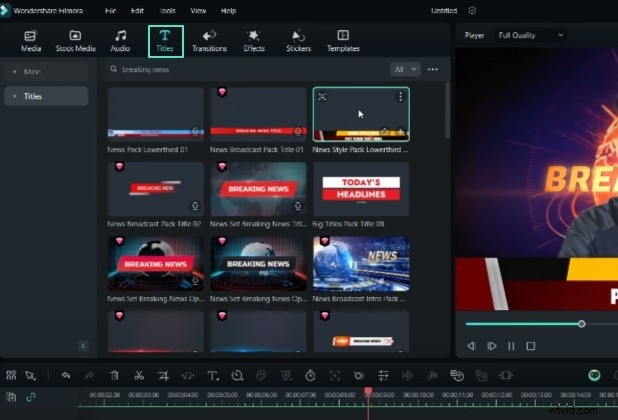Open the Full Quality dropdown

531,35
